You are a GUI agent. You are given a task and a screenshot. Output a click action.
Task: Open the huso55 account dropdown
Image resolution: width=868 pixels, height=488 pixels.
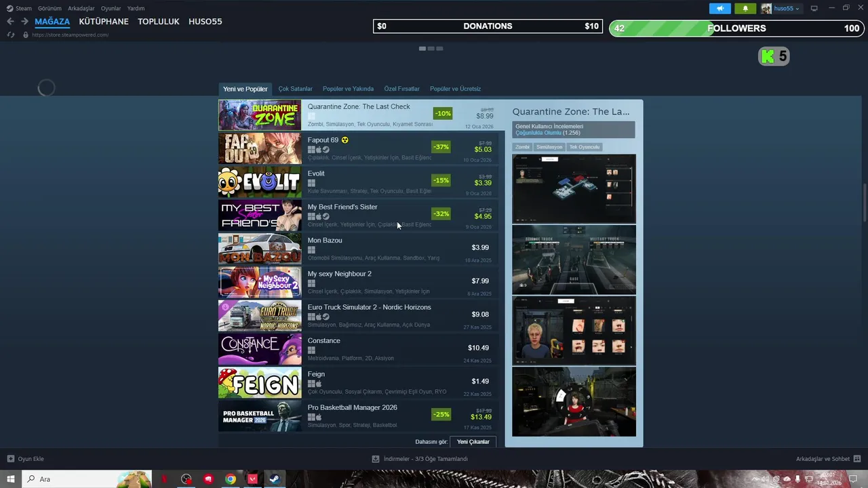point(781,8)
